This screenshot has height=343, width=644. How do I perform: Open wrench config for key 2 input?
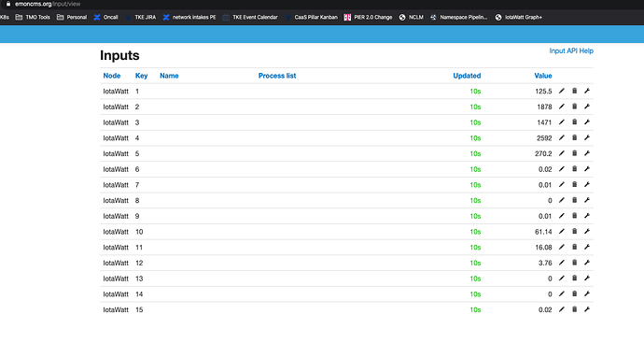(x=587, y=107)
